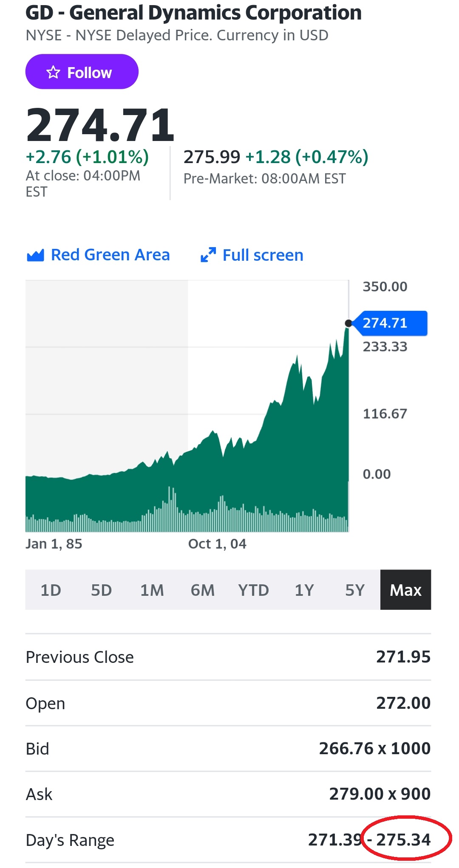Image resolution: width=459 pixels, height=868 pixels.
Task: Click the 0.00 y-axis label
Action: (377, 474)
